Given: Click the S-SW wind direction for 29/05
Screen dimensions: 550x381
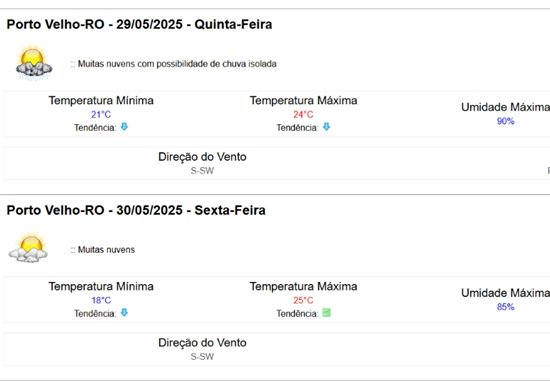Looking at the screenshot, I should [202, 171].
